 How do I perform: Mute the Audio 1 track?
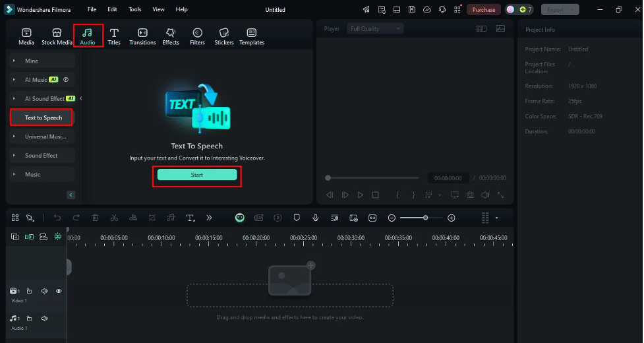(x=44, y=319)
